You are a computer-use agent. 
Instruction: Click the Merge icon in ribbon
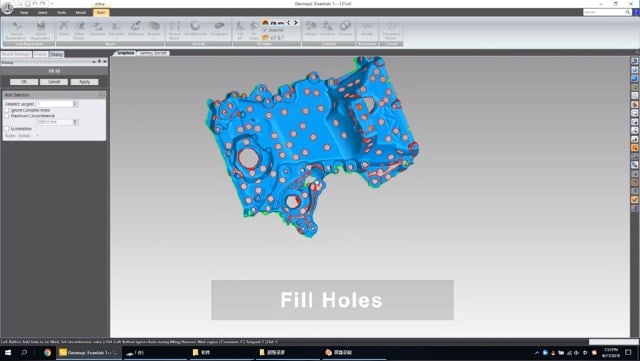pyautogui.click(x=311, y=29)
